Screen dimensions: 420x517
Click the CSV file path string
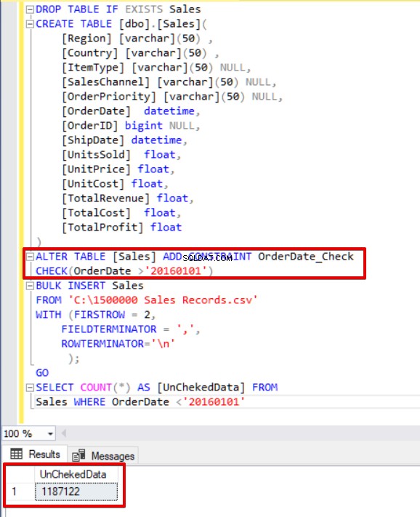163,300
